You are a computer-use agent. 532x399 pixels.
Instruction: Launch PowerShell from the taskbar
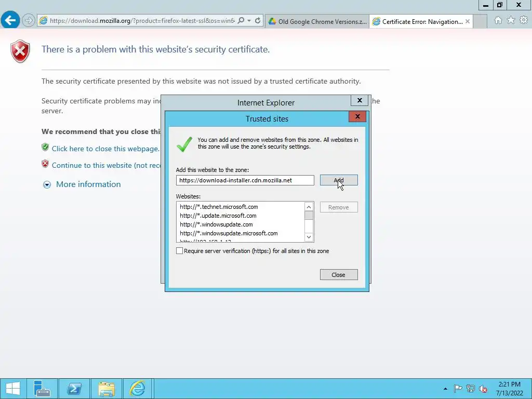(x=74, y=389)
